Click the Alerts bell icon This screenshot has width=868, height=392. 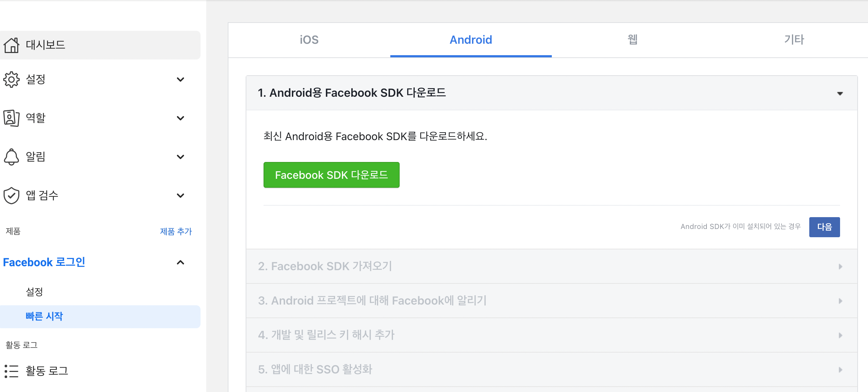pos(11,157)
